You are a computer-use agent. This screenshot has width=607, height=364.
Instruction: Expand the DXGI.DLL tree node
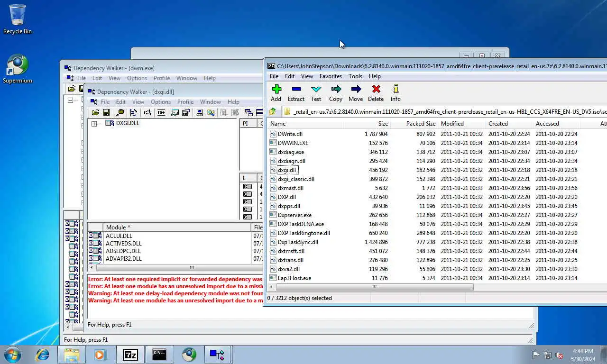[94, 124]
